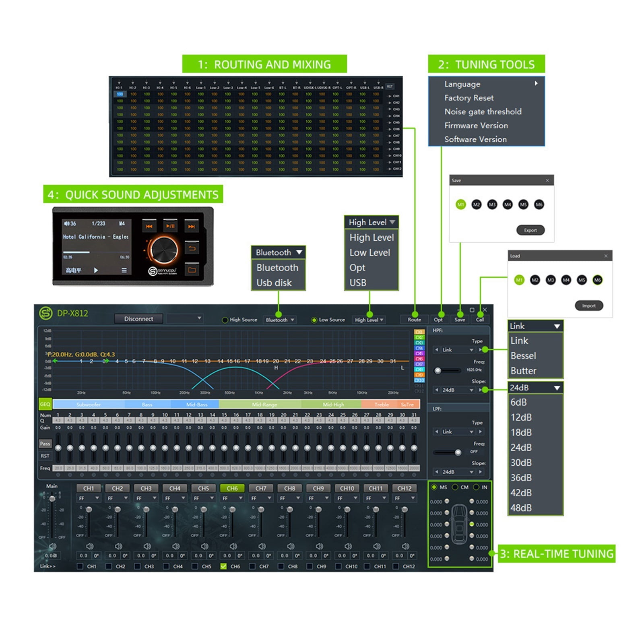The height and width of the screenshot is (644, 644).
Task: Mute channel CH6 via its speaker icon
Action: click(233, 546)
